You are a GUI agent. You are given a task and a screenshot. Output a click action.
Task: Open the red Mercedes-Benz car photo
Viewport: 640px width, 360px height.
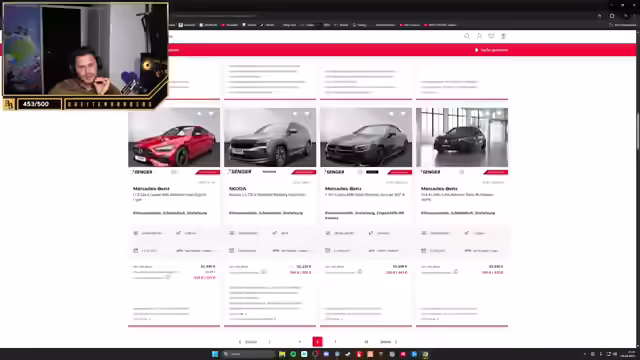coord(174,137)
